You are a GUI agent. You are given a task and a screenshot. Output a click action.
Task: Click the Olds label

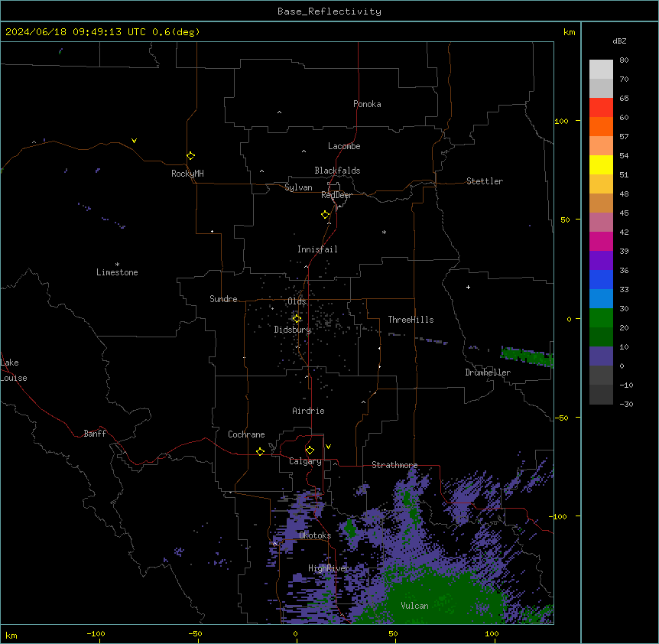coord(297,301)
